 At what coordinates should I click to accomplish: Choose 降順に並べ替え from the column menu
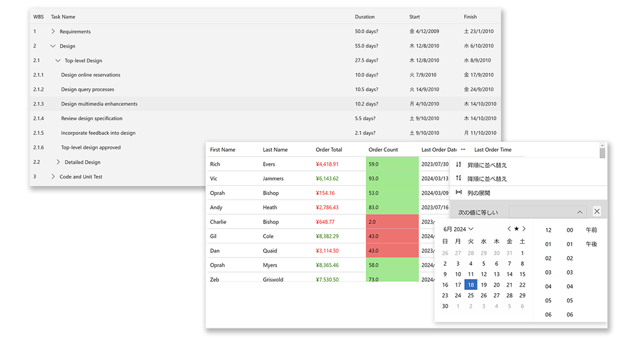pyautogui.click(x=487, y=179)
